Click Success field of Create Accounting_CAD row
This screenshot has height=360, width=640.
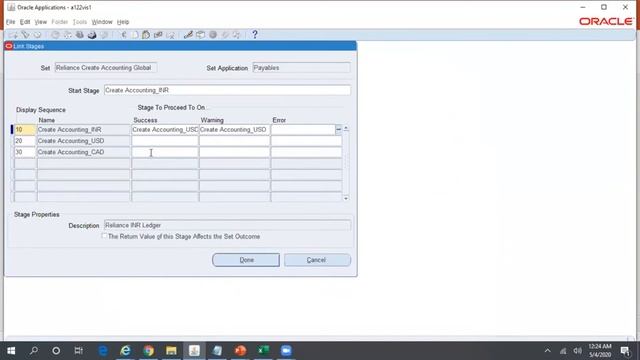[x=165, y=152]
